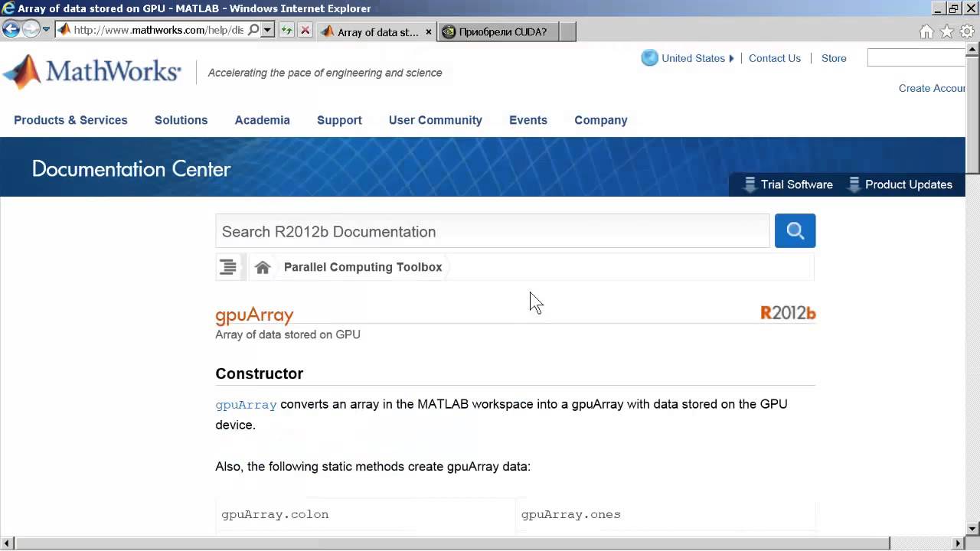Expand the United States country selector
Screen dimensions: 980x551
click(x=697, y=58)
